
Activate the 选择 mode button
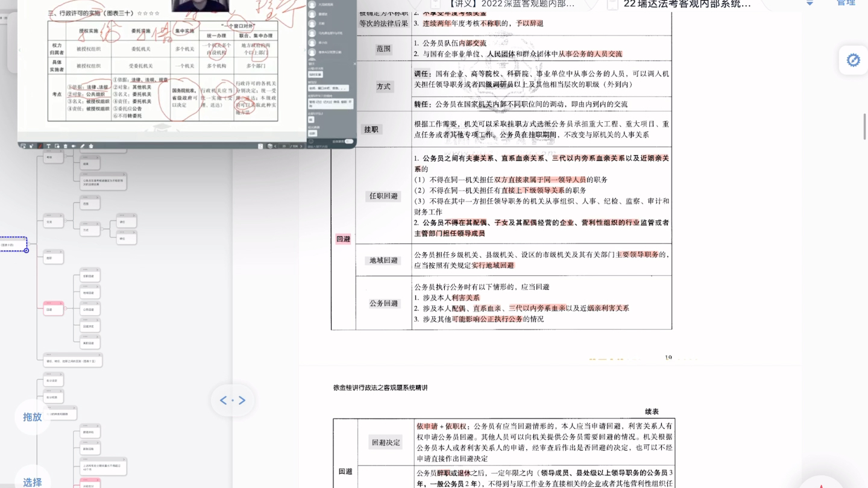click(x=33, y=481)
